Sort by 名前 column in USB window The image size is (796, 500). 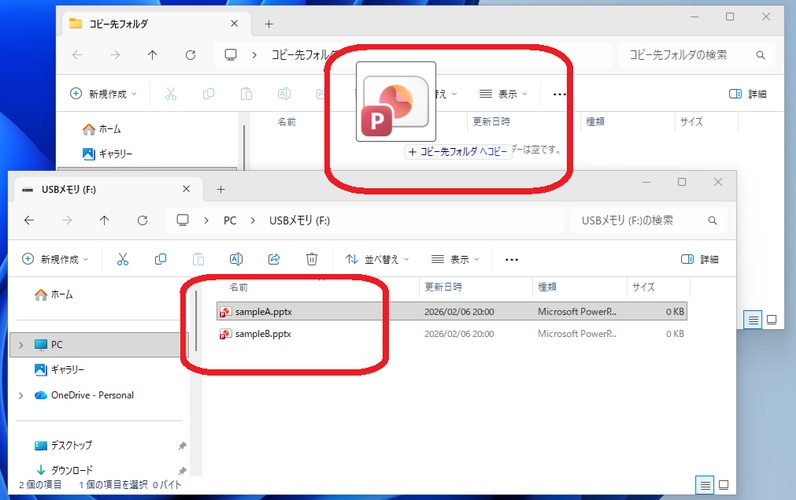click(x=239, y=287)
